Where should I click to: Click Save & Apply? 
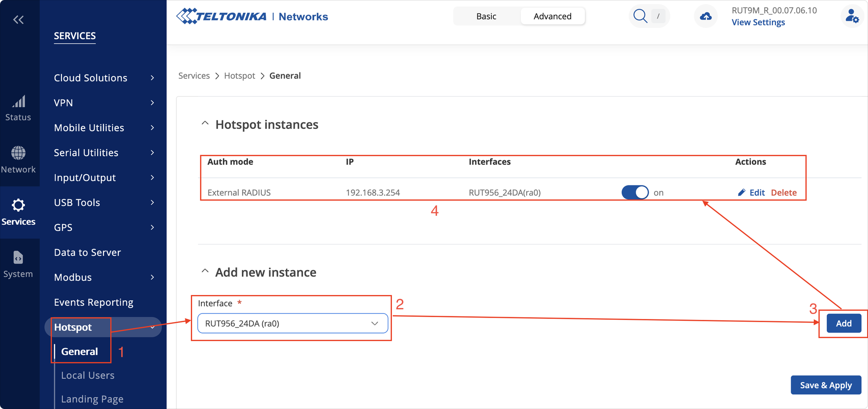(x=826, y=385)
